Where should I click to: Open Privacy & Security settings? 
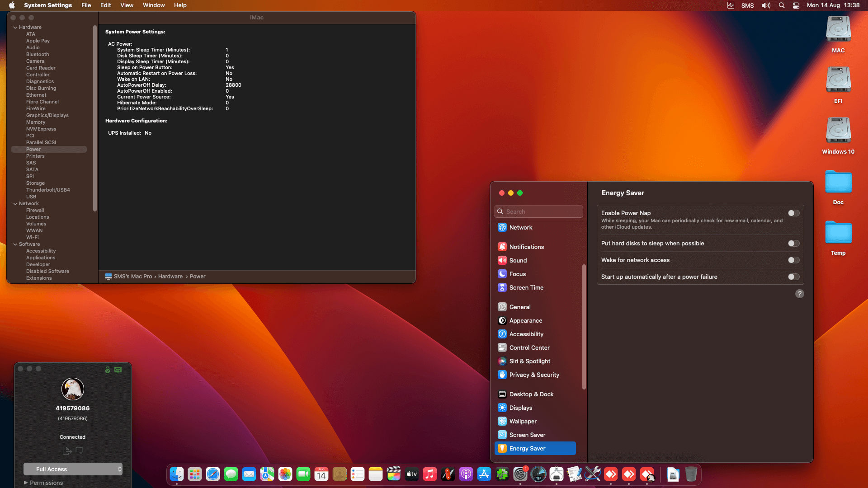[x=534, y=375]
